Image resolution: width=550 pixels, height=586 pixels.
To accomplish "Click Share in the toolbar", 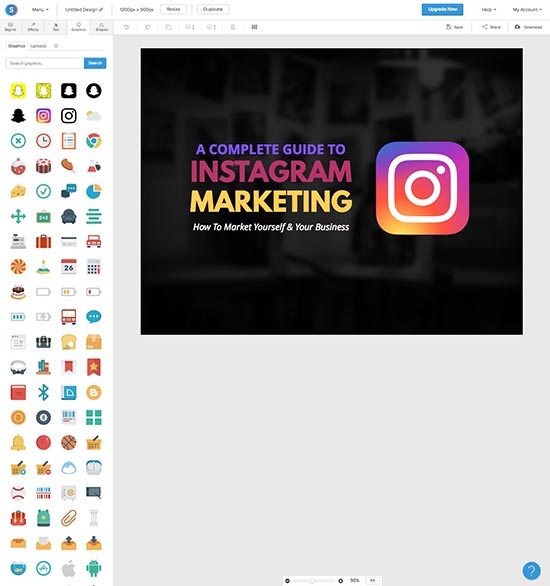I will pyautogui.click(x=491, y=27).
